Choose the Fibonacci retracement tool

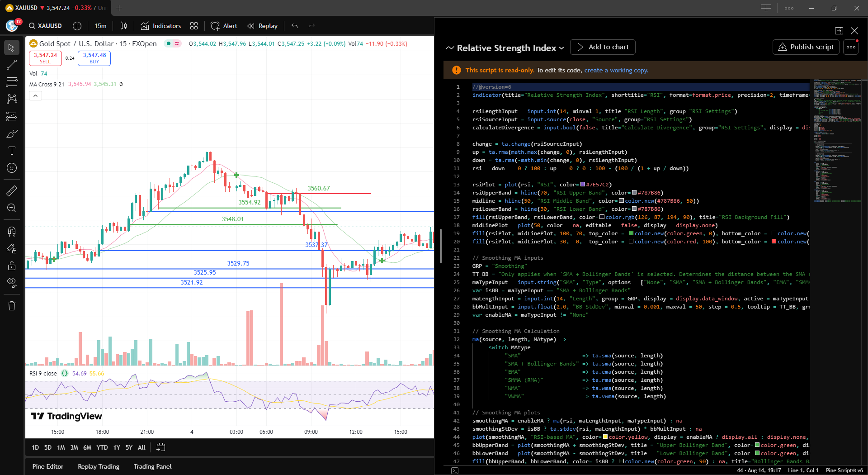12,82
